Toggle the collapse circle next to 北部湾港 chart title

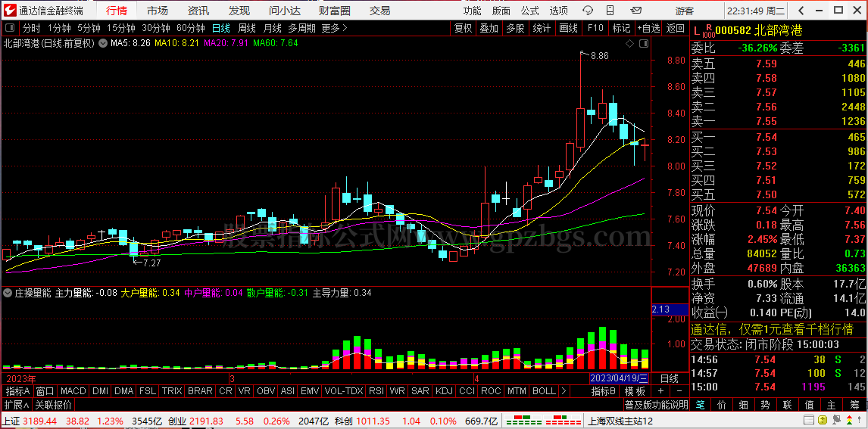pyautogui.click(x=102, y=43)
